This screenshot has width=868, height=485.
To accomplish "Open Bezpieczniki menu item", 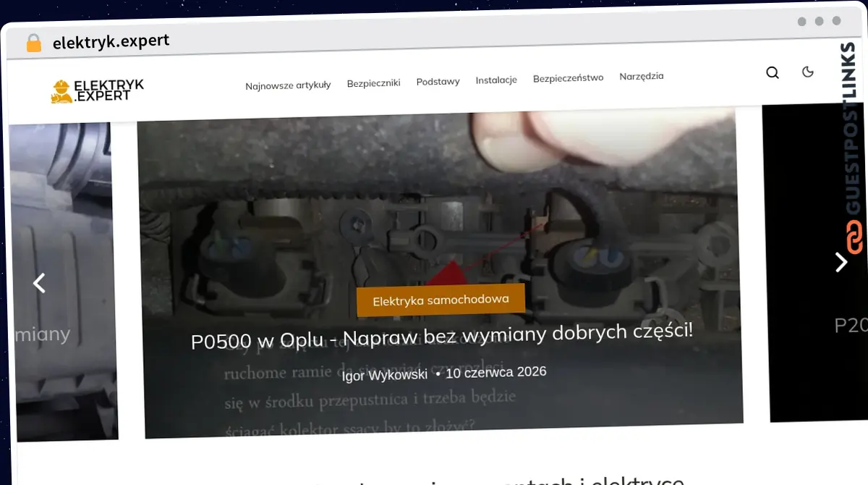I will point(373,83).
